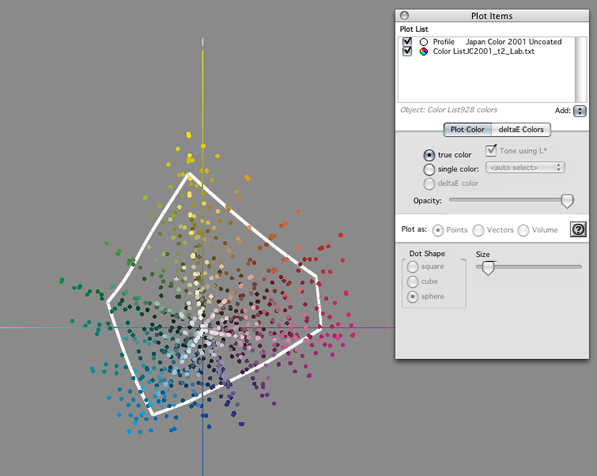Select the deltaE color radio button
Image resolution: width=597 pixels, height=476 pixels.
pos(429,184)
